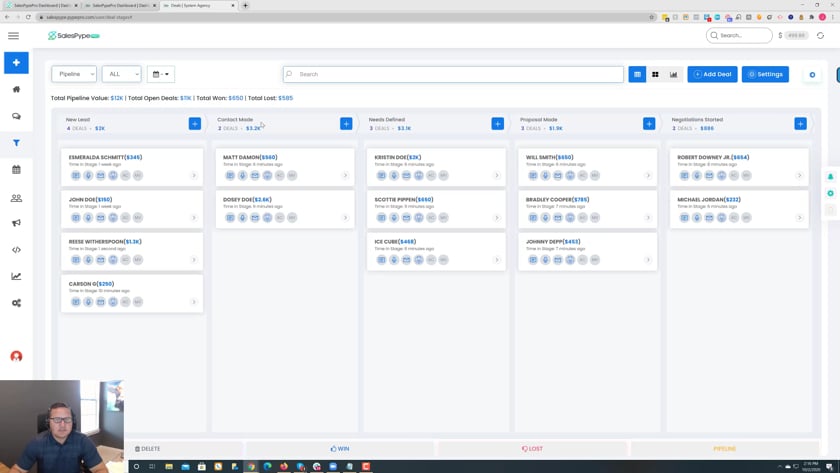Expand Esmeralda Schmitt card arrow
The height and width of the screenshot is (473, 840).
click(194, 175)
